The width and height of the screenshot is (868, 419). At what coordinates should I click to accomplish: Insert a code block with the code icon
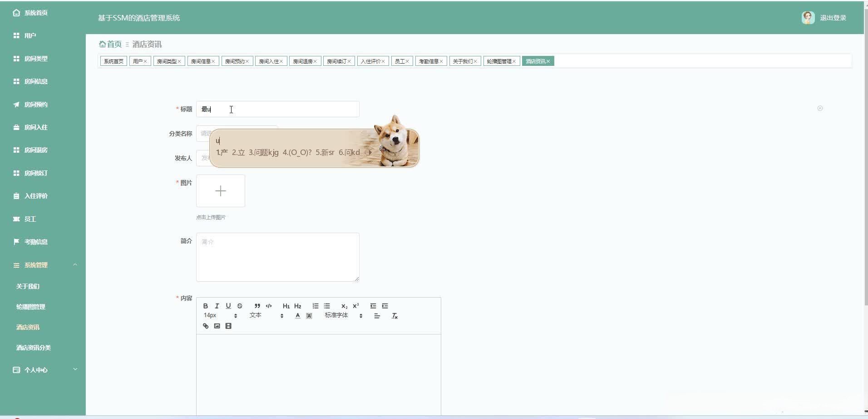point(269,306)
